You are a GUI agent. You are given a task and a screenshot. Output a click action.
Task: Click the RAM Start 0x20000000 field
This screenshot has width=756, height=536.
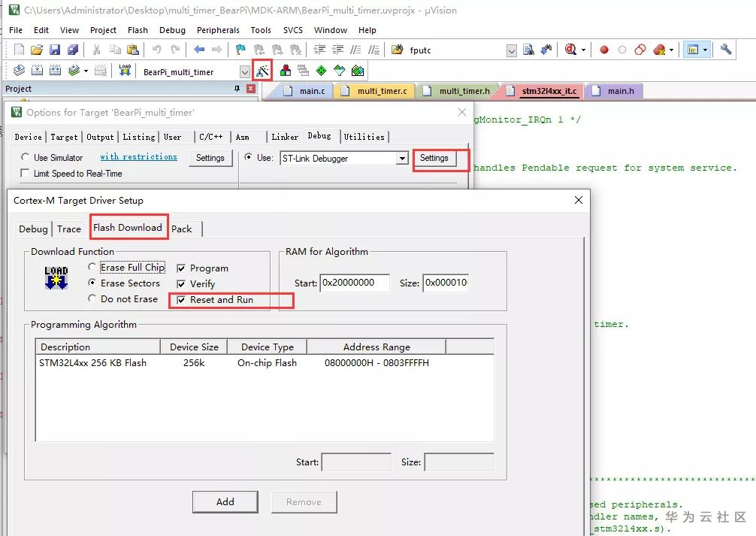pos(355,283)
